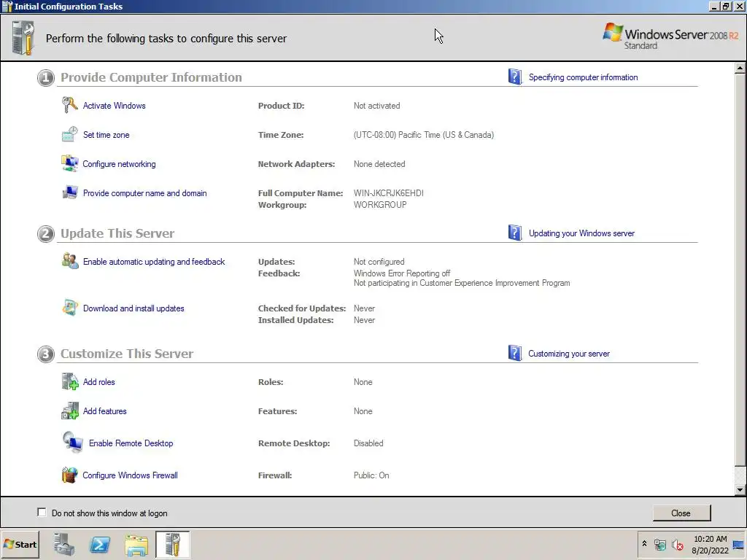Click the Download and install updates icon
Screen dimensions: 747x560
pos(69,308)
